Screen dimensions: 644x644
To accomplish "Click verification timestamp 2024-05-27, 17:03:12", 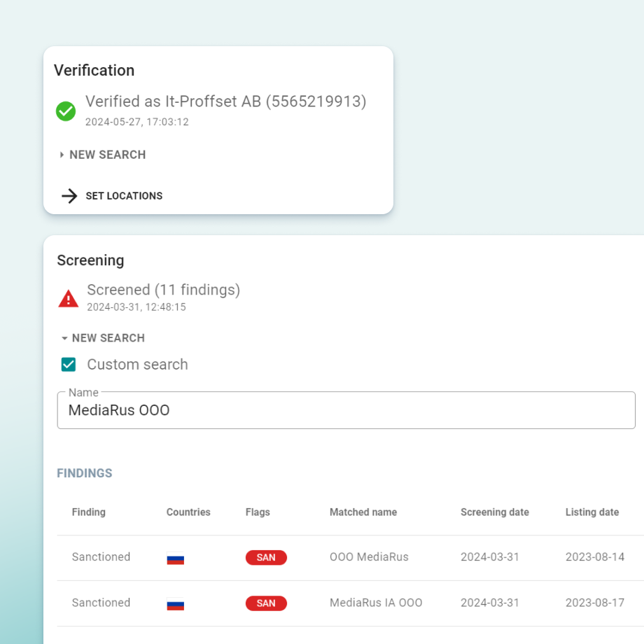I will tap(136, 122).
